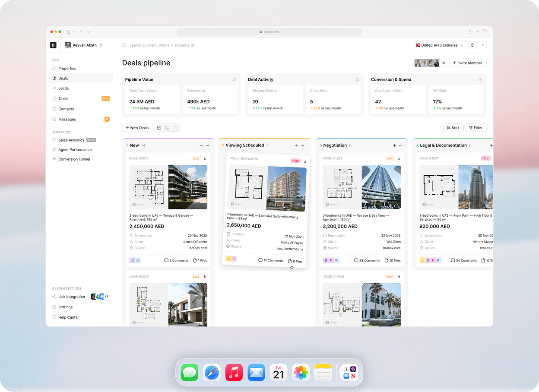Go back in browser
The height and width of the screenshot is (392, 539).
click(81, 32)
